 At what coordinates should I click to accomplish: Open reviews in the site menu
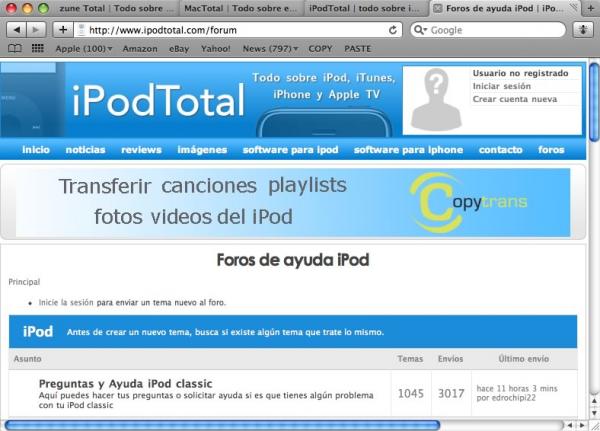coord(141,150)
